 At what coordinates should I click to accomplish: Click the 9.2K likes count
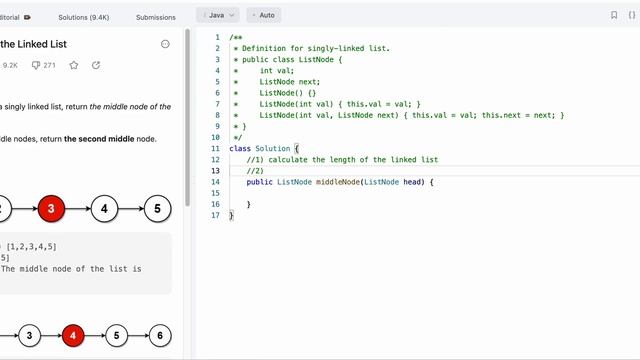tap(10, 65)
